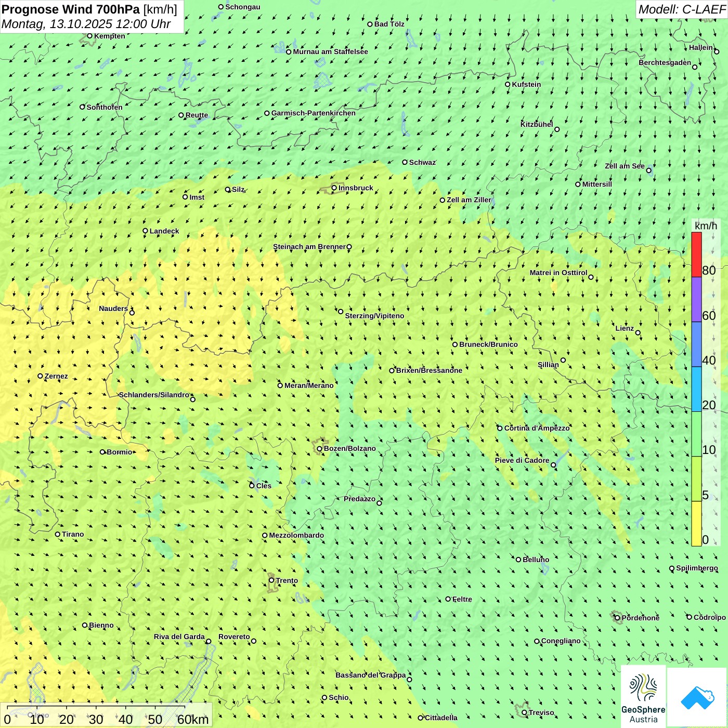Click the Feltre location marker
Screen dimensions: 728x728
pos(448,599)
